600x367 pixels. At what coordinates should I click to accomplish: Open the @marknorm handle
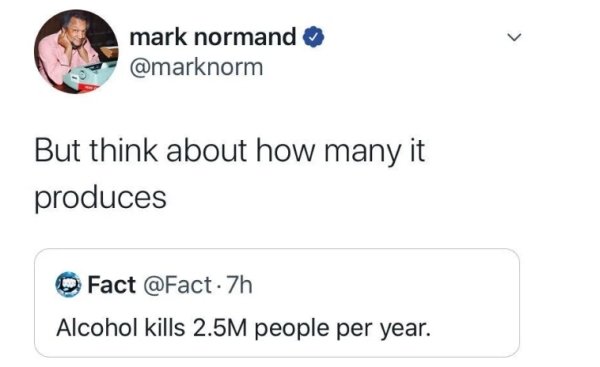(x=196, y=67)
